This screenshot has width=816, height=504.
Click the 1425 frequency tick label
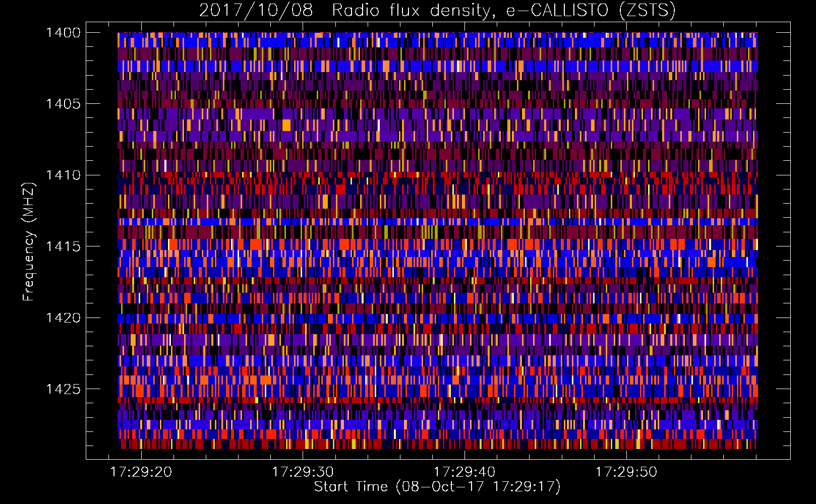pyautogui.click(x=63, y=389)
